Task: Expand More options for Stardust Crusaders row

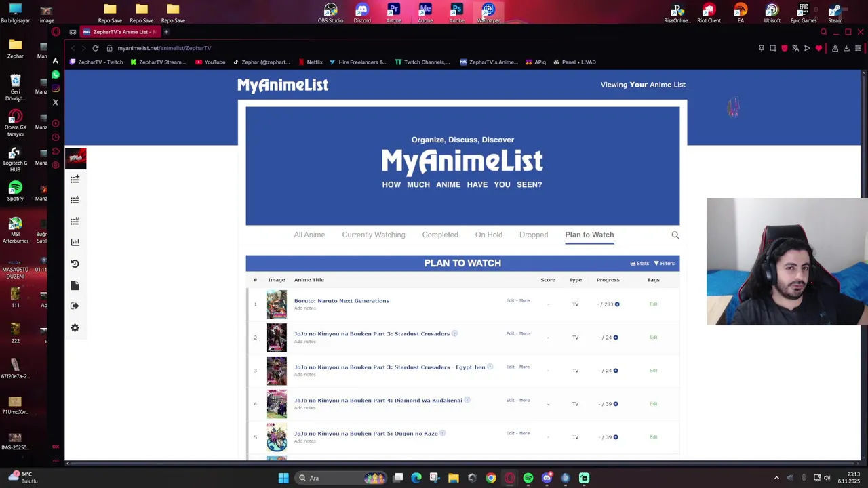Action: pyautogui.click(x=524, y=333)
